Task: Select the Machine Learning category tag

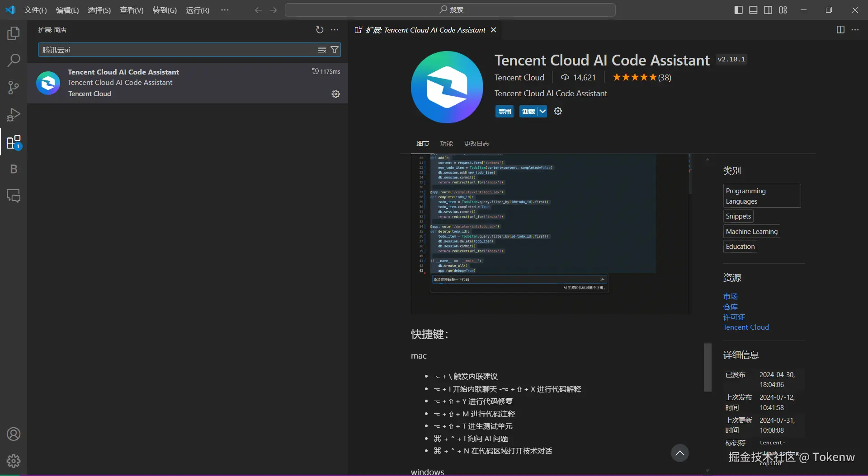Action: click(x=752, y=232)
